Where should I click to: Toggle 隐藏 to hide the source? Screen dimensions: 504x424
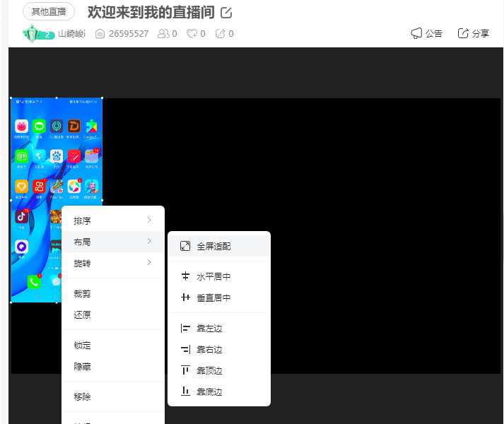(83, 367)
